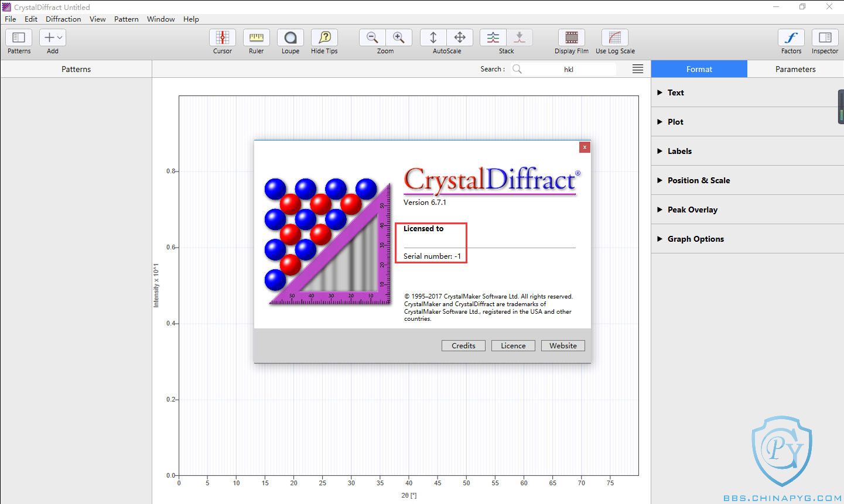Image resolution: width=844 pixels, height=504 pixels.
Task: Click the Credits button
Action: click(463, 345)
